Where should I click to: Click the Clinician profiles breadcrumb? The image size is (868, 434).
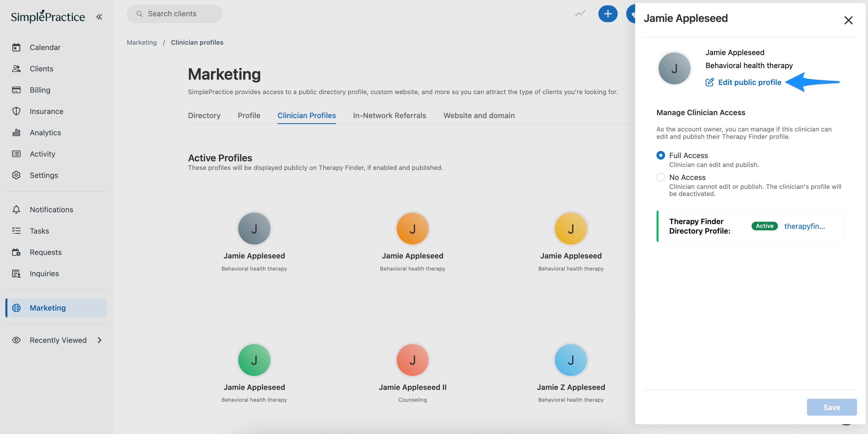[197, 42]
